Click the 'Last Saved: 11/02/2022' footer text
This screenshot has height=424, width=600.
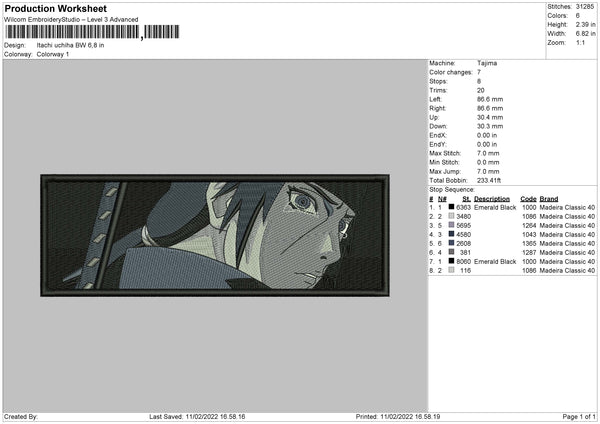point(197,416)
